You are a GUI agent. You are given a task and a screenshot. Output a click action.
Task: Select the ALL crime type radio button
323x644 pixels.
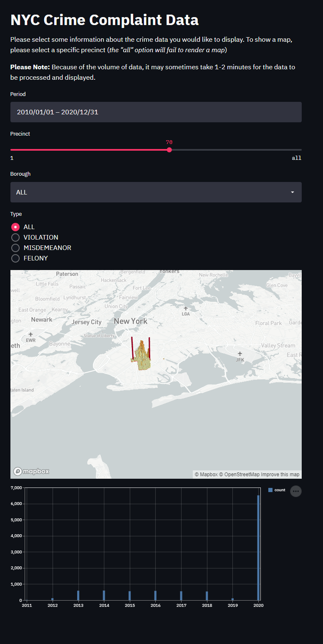(15, 227)
